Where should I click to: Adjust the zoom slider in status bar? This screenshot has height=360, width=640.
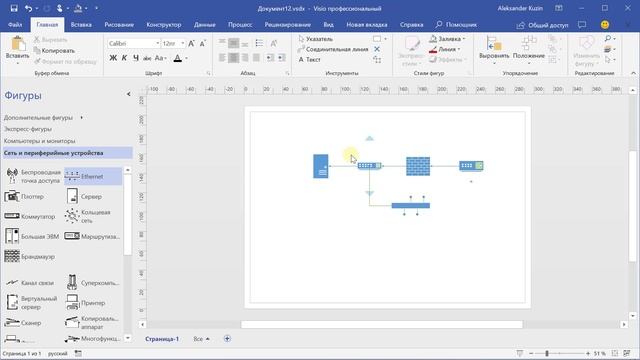[547, 353]
